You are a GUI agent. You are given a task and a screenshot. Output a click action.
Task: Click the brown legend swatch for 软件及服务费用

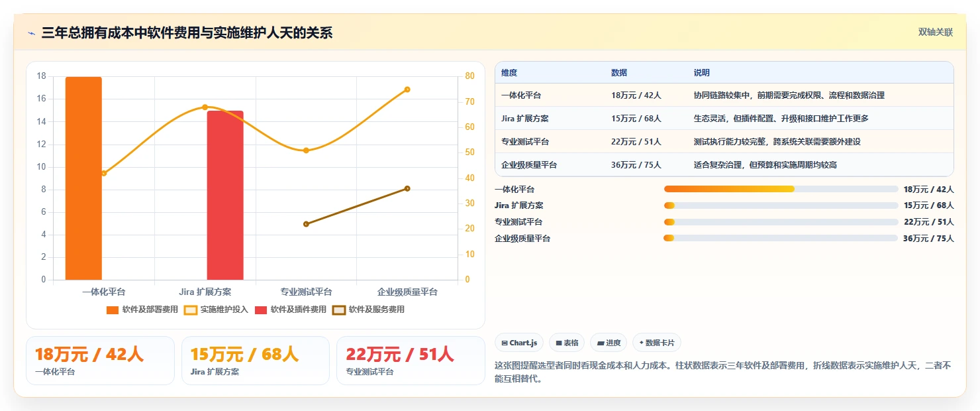click(x=339, y=310)
